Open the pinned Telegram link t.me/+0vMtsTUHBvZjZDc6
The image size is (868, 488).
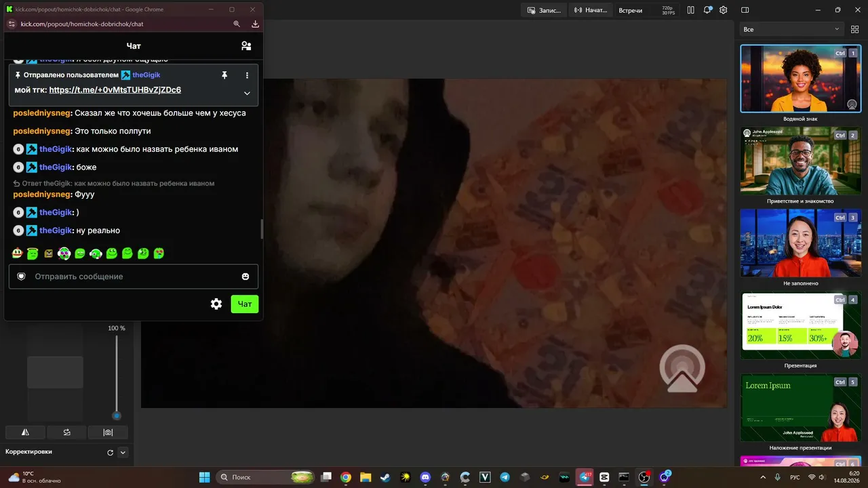(x=115, y=90)
